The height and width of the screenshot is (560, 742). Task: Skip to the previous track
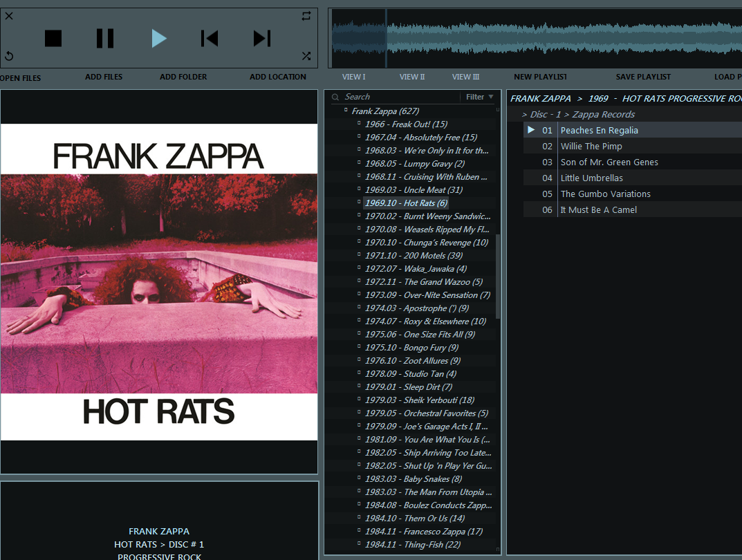[210, 38]
